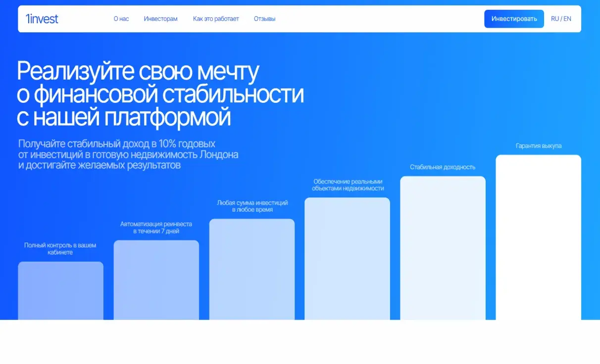Click the Гарантия выкупа label text
This screenshot has height=364, width=600.
538,146
